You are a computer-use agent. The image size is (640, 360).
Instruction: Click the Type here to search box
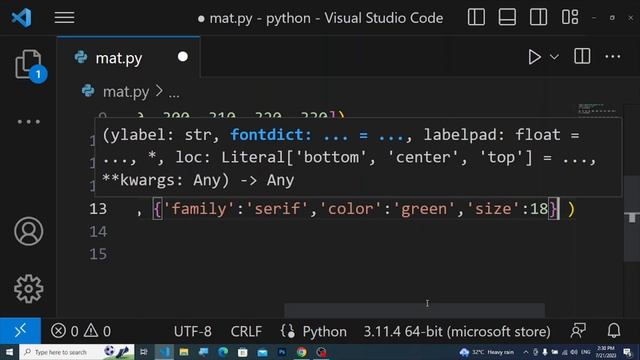pyautogui.click(x=77, y=352)
